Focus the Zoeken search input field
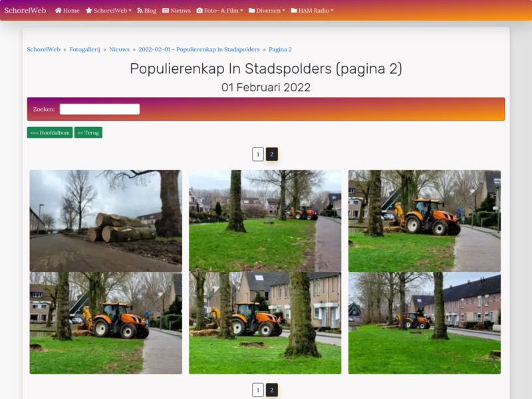532x399 pixels. (100, 109)
